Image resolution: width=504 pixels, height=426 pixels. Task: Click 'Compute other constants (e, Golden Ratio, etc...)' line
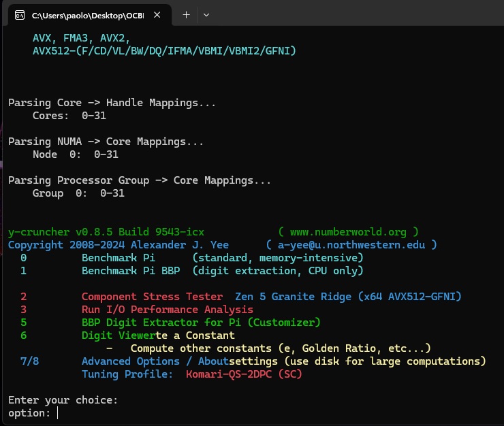point(281,348)
